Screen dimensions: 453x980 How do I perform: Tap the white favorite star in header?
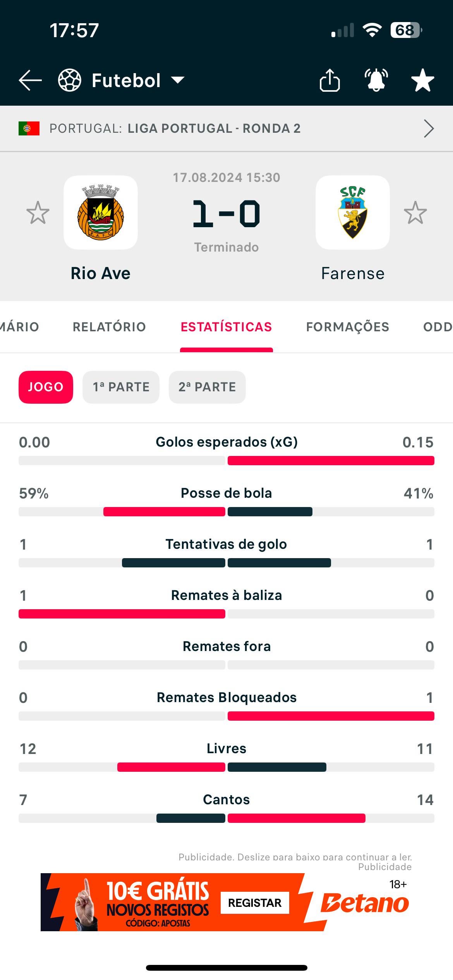tap(422, 81)
